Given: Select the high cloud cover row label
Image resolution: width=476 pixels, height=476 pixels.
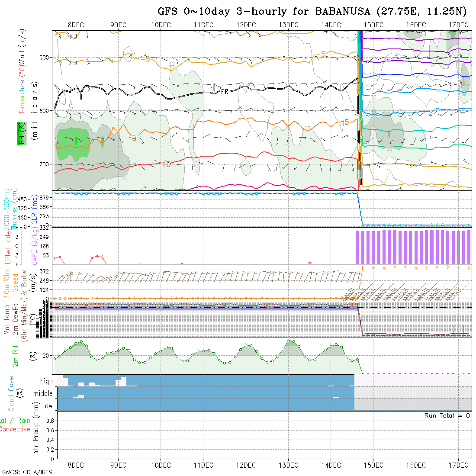Looking at the screenshot, I should [x=46, y=381].
